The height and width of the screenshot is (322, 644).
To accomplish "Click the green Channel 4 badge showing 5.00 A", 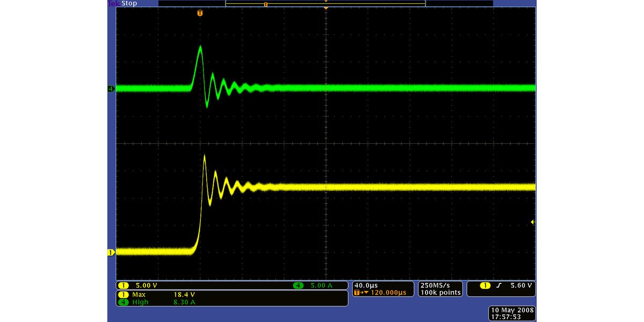I will click(311, 286).
